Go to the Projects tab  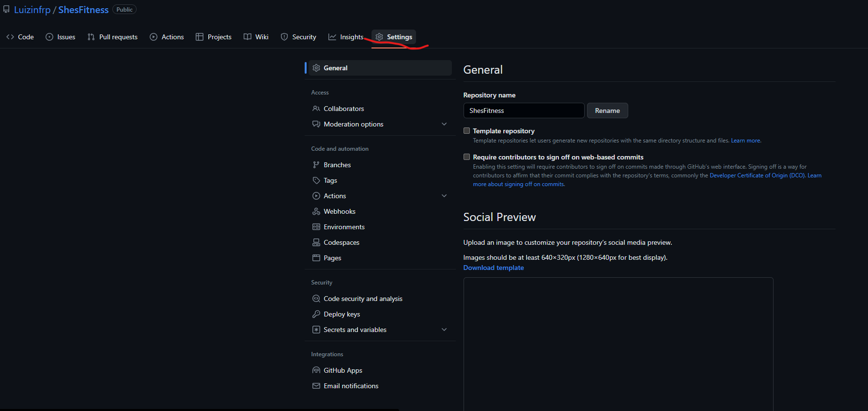(214, 37)
